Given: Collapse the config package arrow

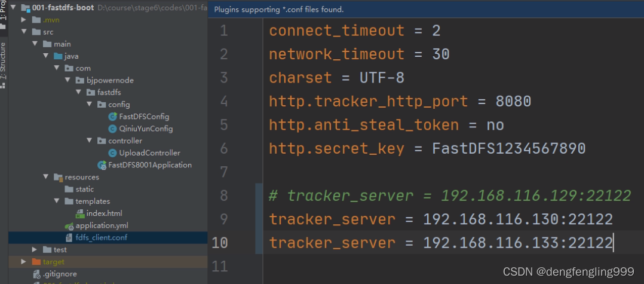Looking at the screenshot, I should point(89,105).
